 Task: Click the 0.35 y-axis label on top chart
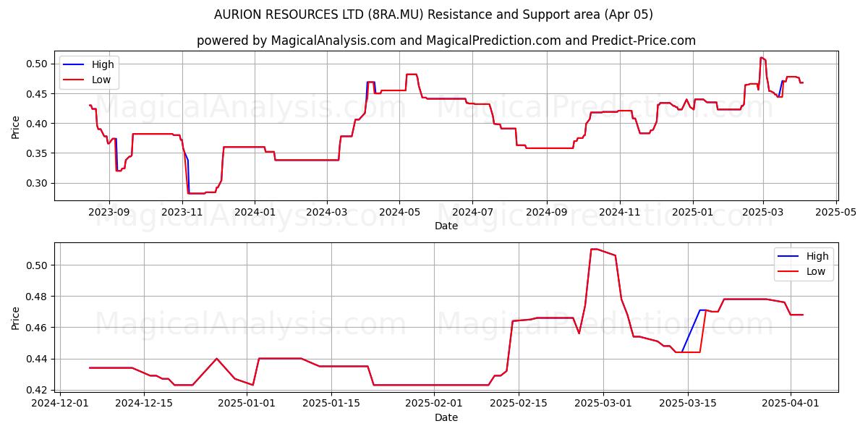pos(38,153)
